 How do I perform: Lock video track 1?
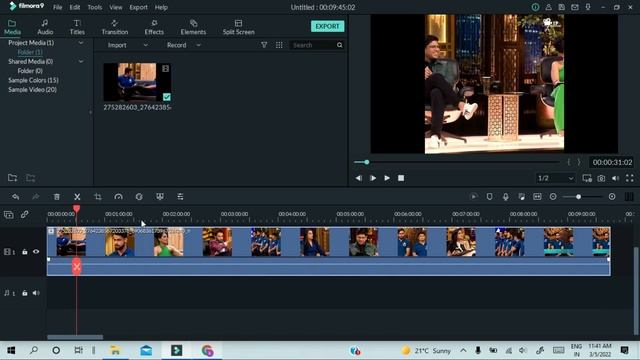(25, 252)
